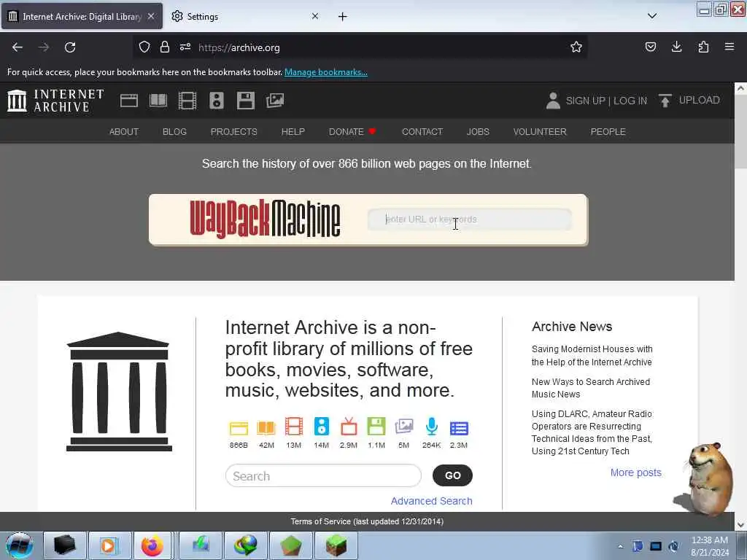Viewport: 747px width, 560px height.
Task: Click the upload arrow icon
Action: (x=665, y=101)
